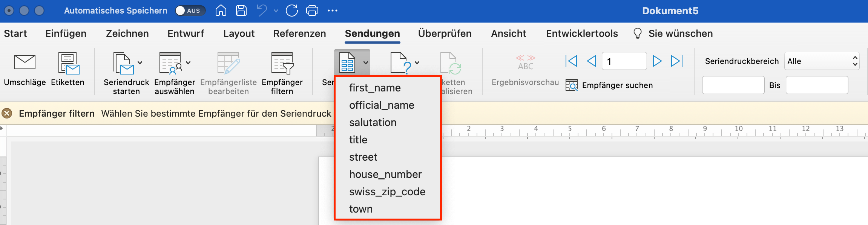Viewport: 868px width, 225px height.
Task: Expand Seriendruck starten dropdown
Action: point(140,63)
